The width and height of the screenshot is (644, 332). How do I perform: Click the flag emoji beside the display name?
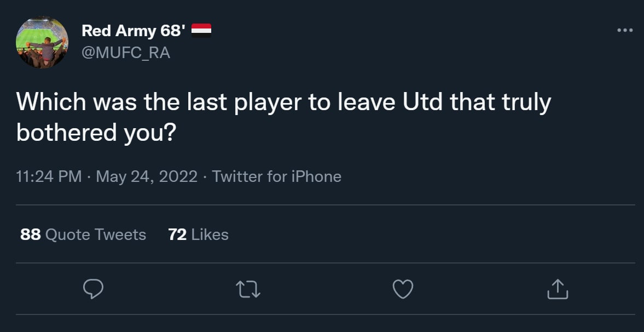[x=201, y=31]
